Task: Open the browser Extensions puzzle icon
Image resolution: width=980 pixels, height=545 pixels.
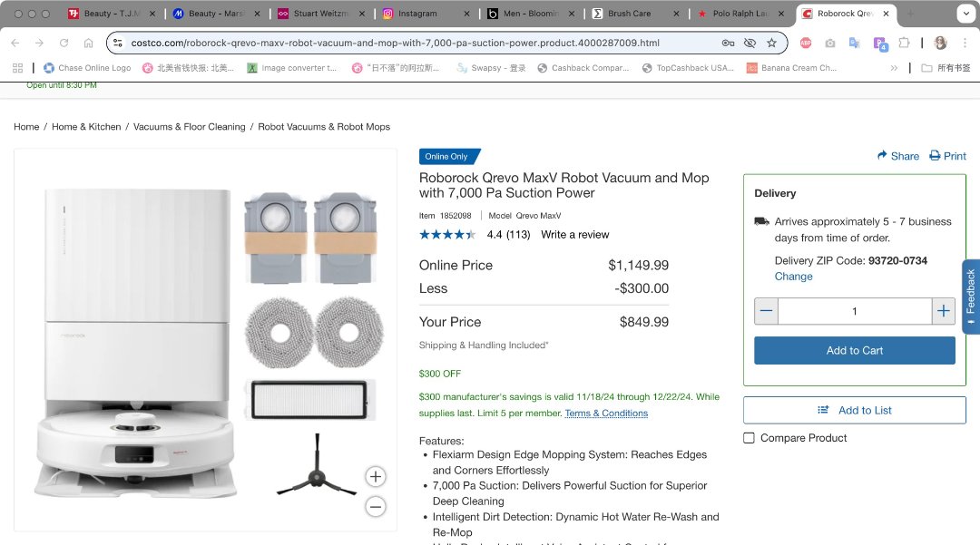Action: point(904,43)
